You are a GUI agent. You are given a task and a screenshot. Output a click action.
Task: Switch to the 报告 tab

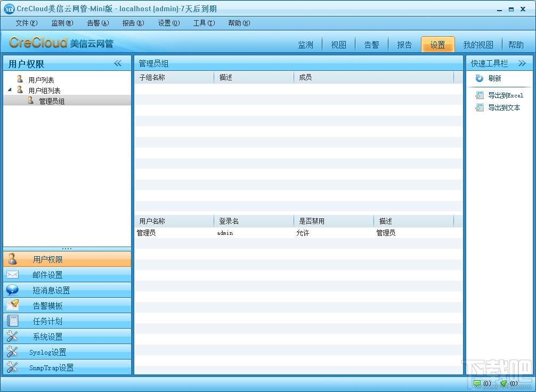pos(404,44)
